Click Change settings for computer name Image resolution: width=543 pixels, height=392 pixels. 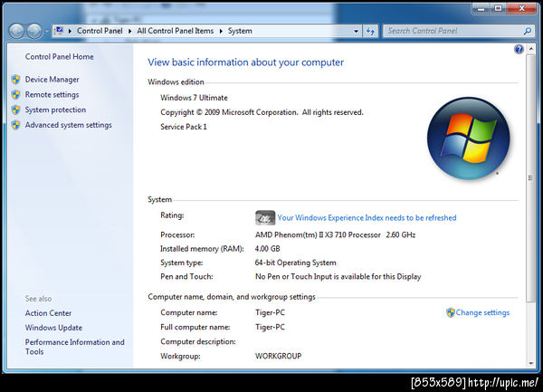coord(482,312)
